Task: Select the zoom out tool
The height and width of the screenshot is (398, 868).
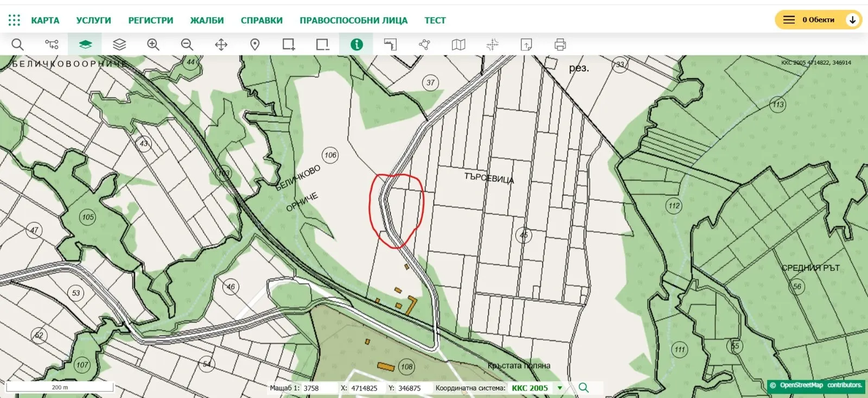Action: pos(187,45)
